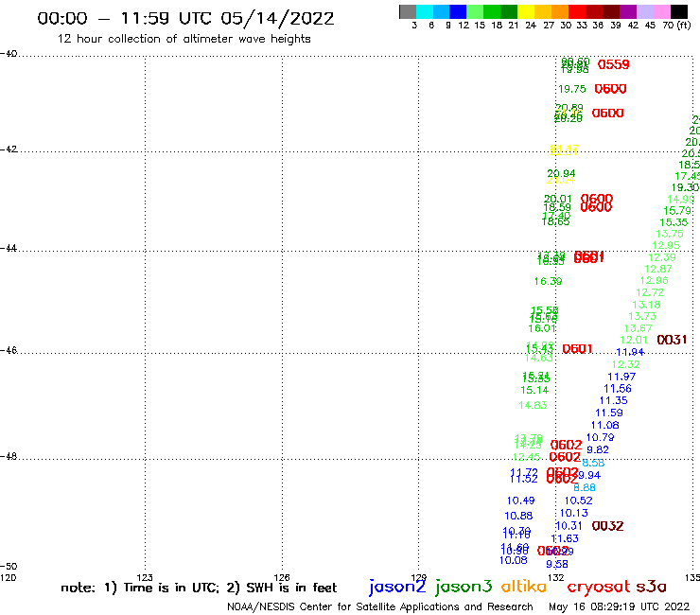Click the blue wave height '10.31'

(x=569, y=526)
